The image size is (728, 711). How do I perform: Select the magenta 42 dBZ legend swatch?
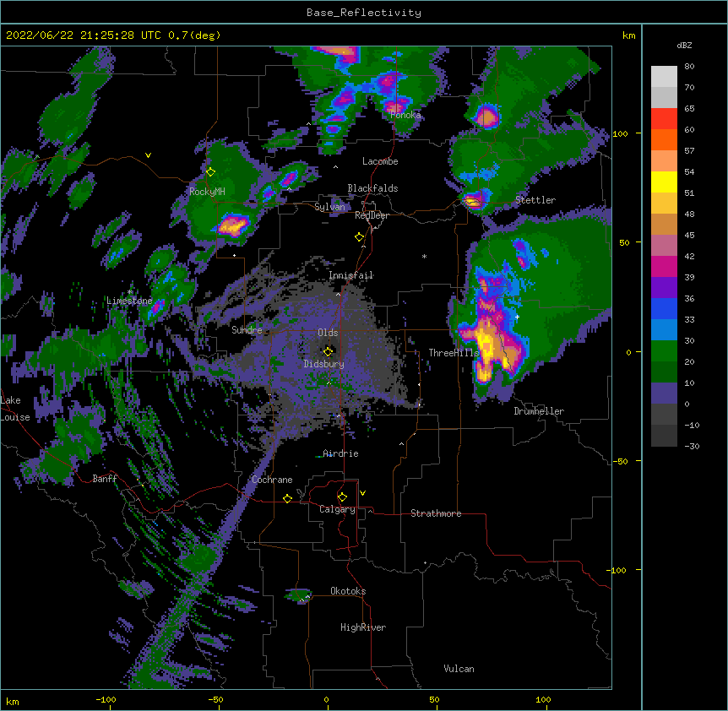(664, 266)
